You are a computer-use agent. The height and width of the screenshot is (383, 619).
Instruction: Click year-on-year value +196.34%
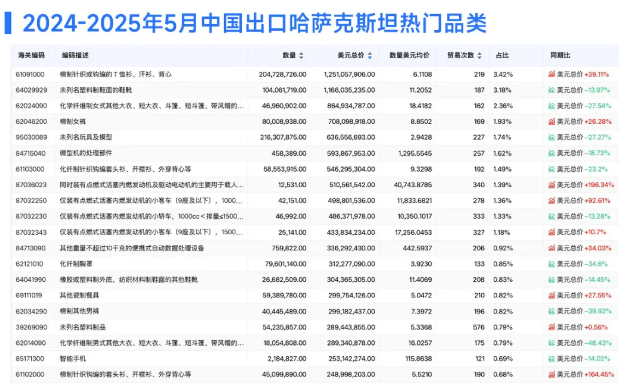(599, 185)
